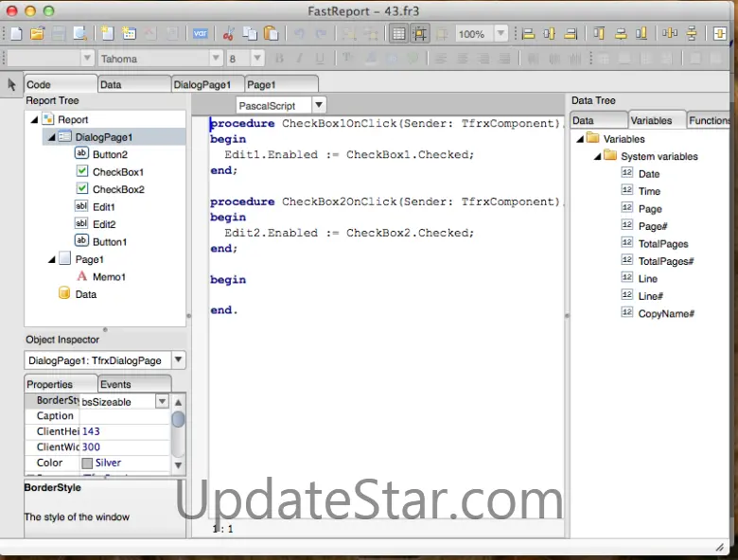Collapse the Report node in Report Tree
The width and height of the screenshot is (738, 560).
pos(34,120)
